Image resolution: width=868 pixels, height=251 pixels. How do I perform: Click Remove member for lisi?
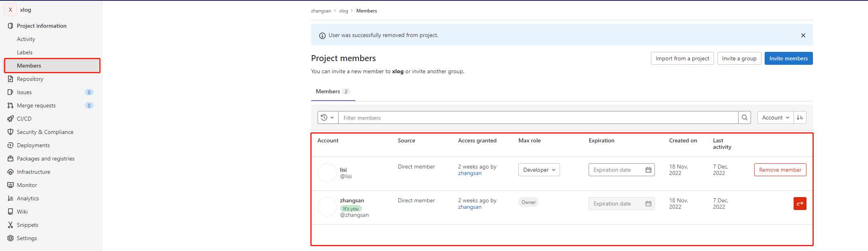click(780, 170)
